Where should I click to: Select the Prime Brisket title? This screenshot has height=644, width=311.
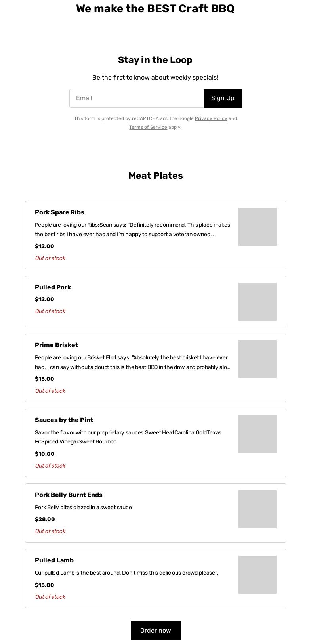coord(56,345)
